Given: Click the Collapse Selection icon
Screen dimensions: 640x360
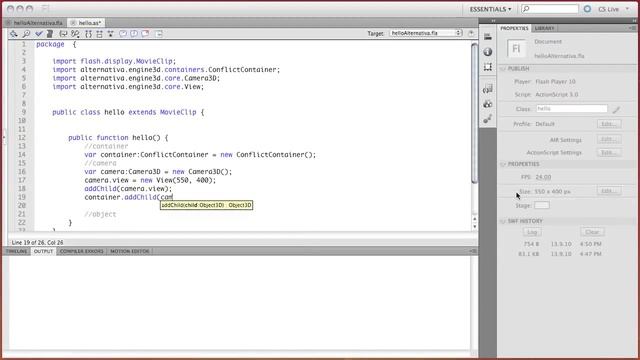Looking at the screenshot, I should [99, 34].
